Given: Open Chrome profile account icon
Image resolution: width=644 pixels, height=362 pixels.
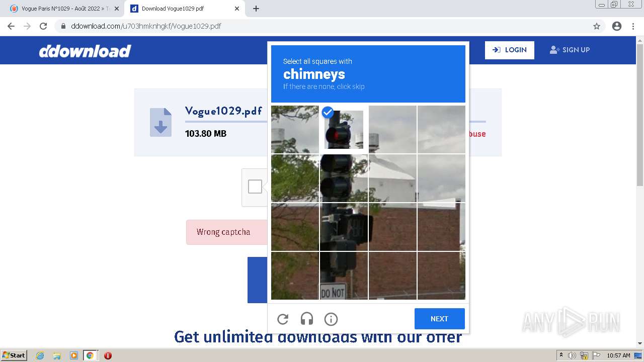Looking at the screenshot, I should [617, 26].
